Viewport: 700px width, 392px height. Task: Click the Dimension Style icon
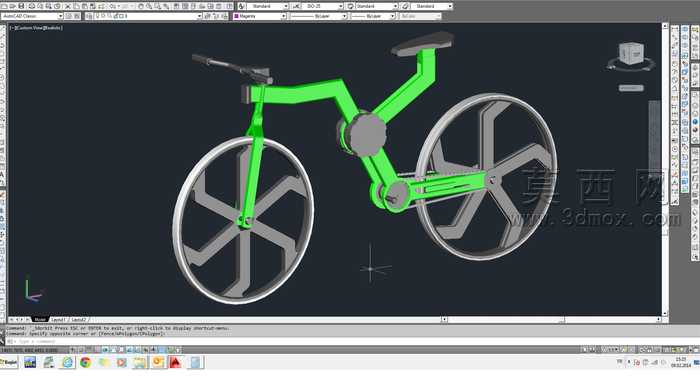coord(296,6)
